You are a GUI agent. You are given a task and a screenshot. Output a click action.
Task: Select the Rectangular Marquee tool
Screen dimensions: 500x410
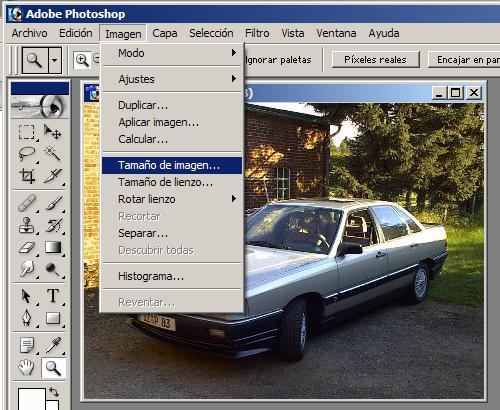27,132
